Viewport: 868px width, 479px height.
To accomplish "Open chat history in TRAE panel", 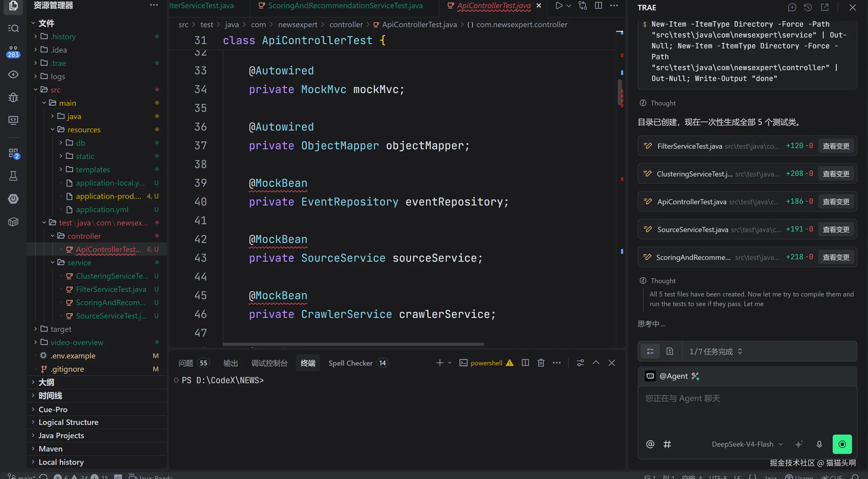I will point(808,8).
